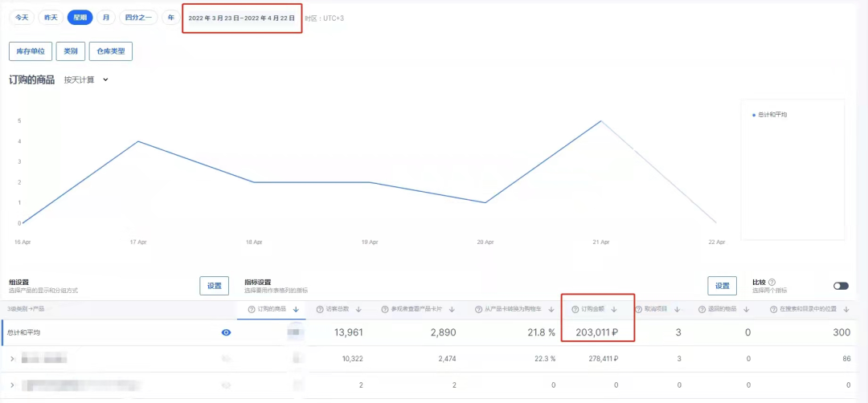This screenshot has height=403, width=868.
Task: Select the 星期 period tab
Action: pos(80,18)
